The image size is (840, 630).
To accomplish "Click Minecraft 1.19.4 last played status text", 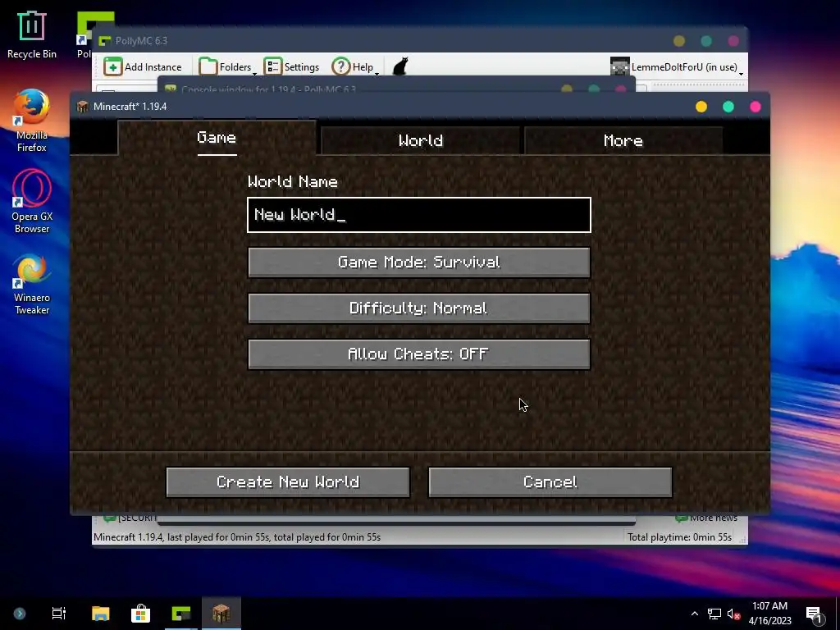I will pos(237,536).
